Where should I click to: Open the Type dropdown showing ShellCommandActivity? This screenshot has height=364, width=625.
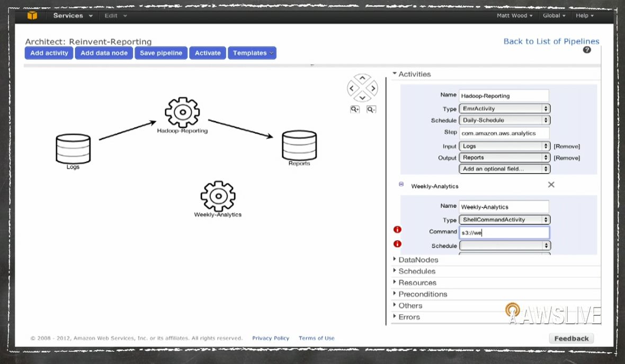[x=504, y=220]
